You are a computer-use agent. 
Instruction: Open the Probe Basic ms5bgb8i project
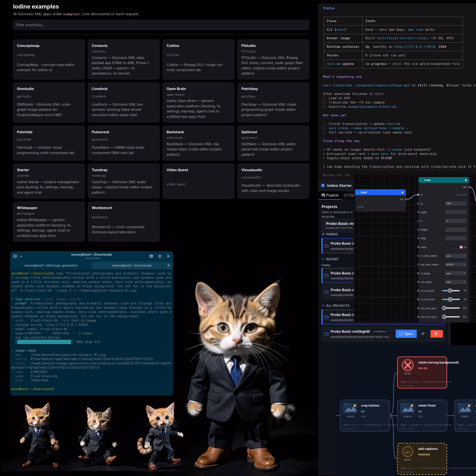(x=406, y=334)
